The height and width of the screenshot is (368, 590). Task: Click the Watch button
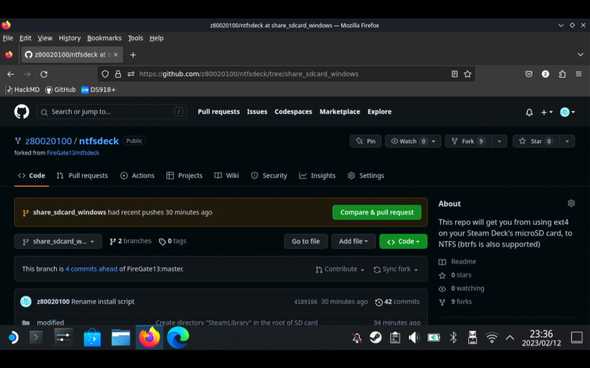pyautogui.click(x=408, y=141)
